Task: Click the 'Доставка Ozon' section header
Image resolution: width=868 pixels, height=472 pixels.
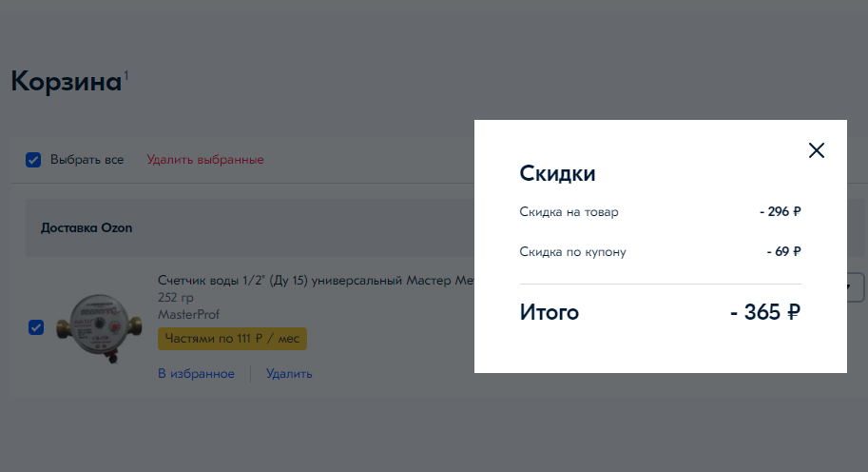Action: [87, 228]
